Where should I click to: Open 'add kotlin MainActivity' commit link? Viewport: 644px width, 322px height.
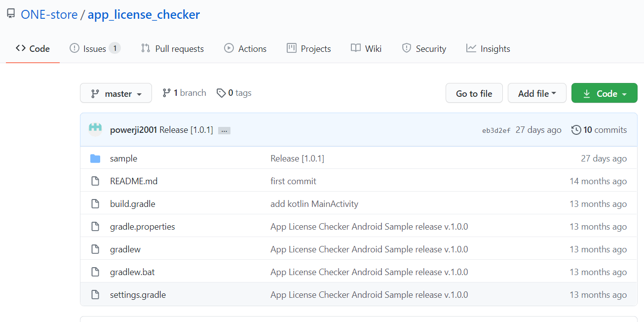pos(314,204)
